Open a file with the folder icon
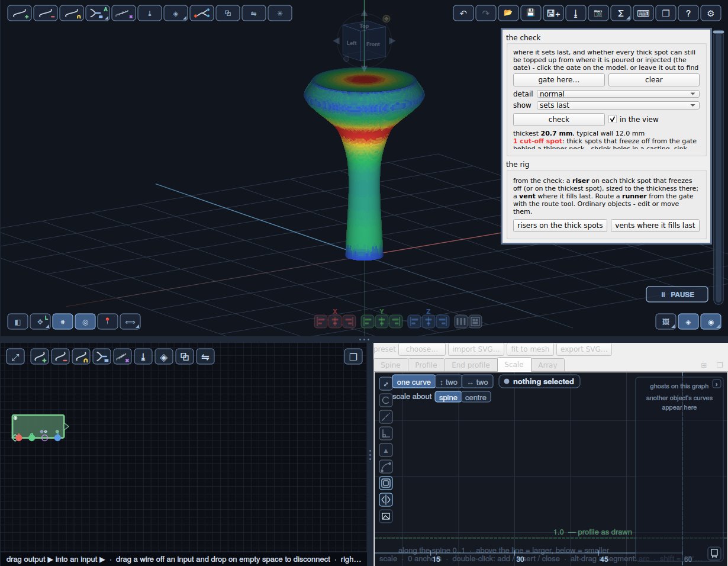The image size is (728, 566). 508,13
